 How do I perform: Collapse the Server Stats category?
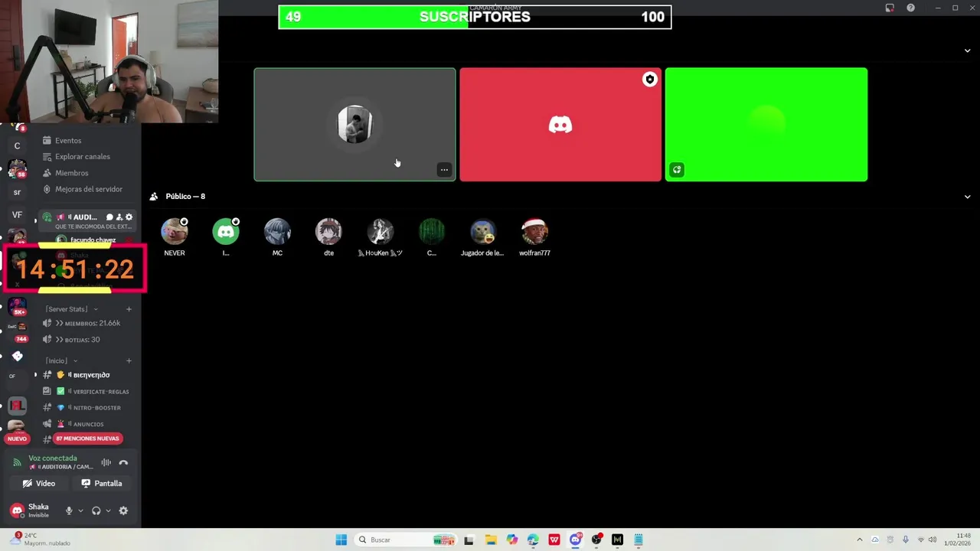tap(71, 309)
